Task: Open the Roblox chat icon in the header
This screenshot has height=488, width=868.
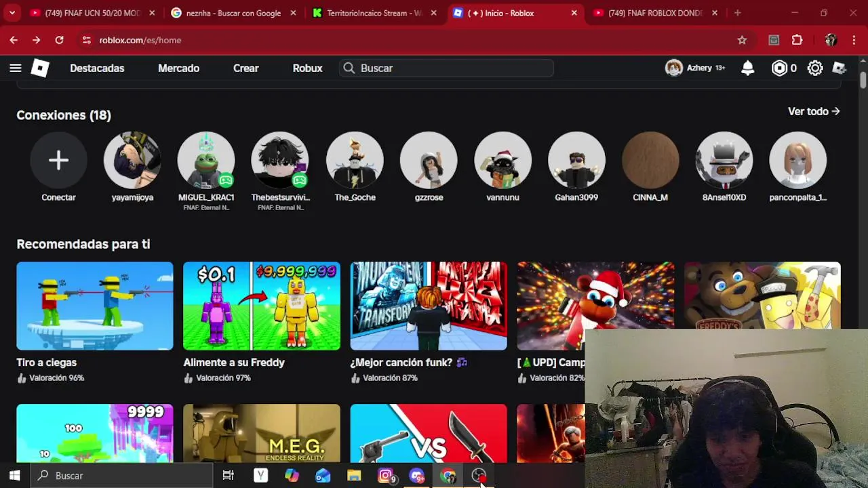Action: click(x=840, y=68)
